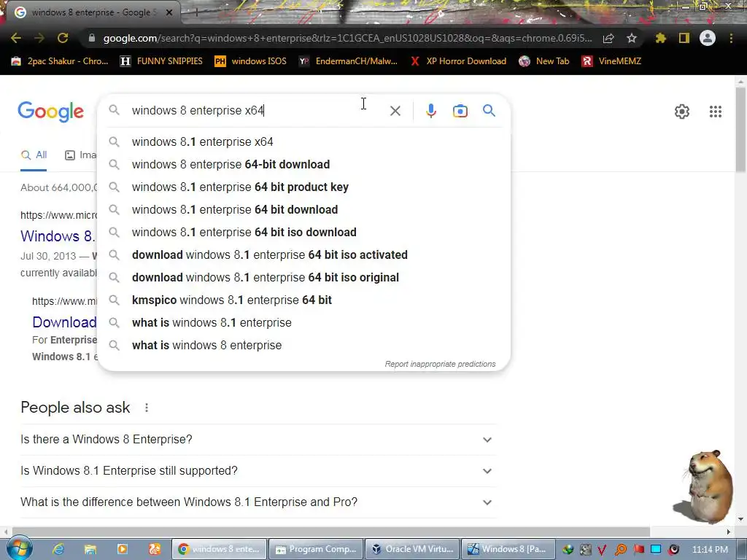Select the "64 bit iso activated" suggestion

point(303,254)
